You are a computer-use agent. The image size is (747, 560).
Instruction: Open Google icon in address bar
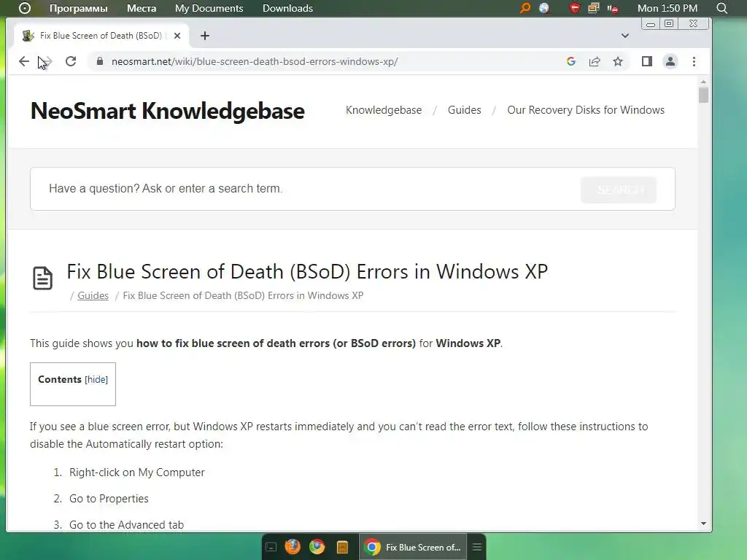click(570, 61)
